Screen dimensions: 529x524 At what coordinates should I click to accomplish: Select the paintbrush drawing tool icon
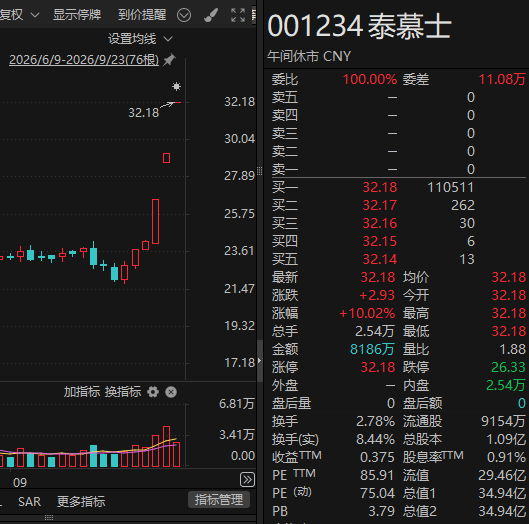[x=211, y=15]
